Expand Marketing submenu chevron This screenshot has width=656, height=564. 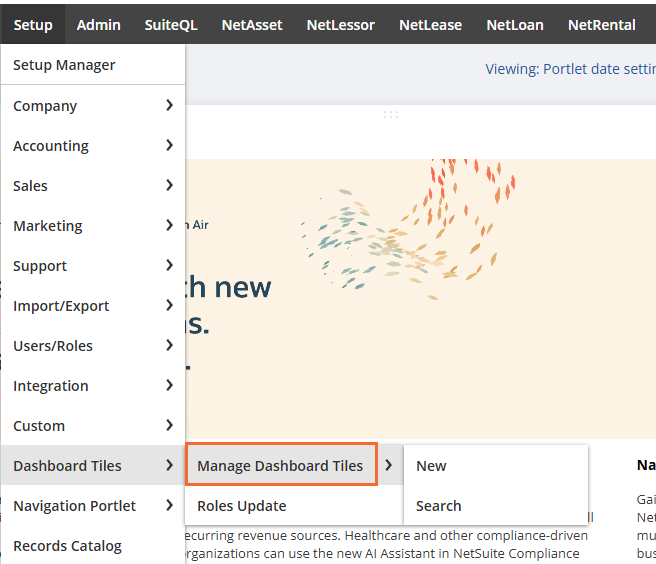(x=169, y=225)
